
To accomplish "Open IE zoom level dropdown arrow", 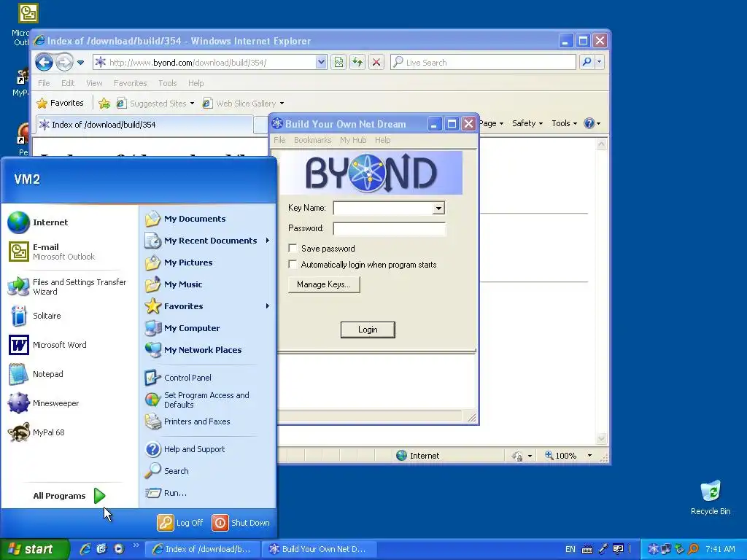I will [589, 456].
